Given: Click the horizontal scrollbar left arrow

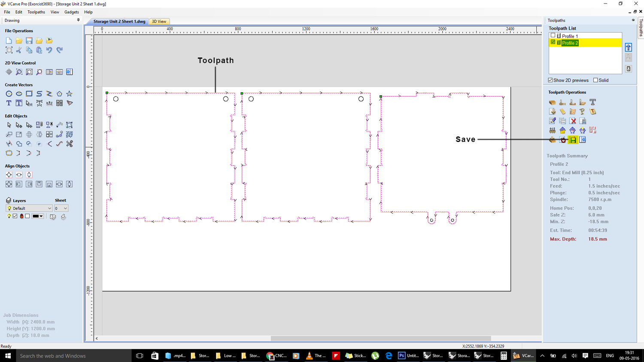Looking at the screenshot, I should 97,338.
